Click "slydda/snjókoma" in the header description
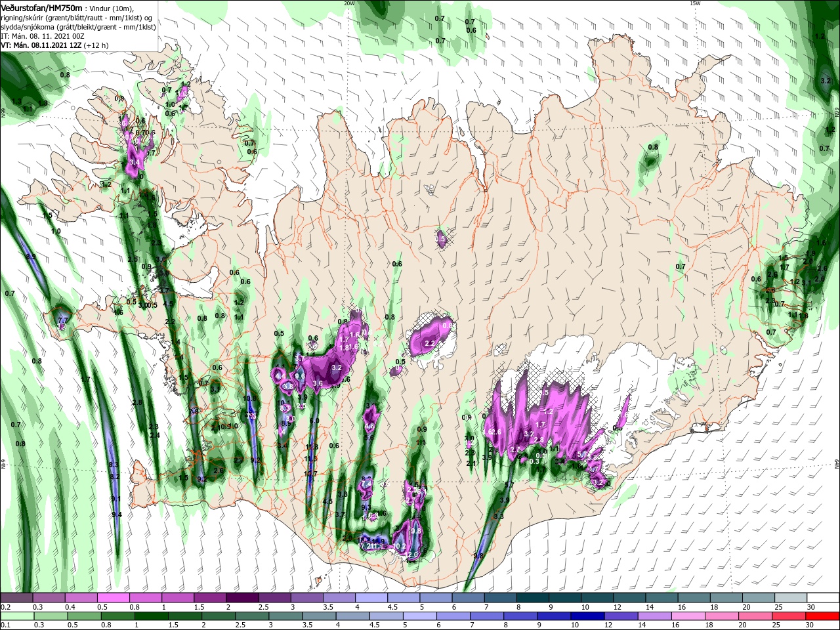Viewport: 840px width, 630px height. (x=26, y=26)
